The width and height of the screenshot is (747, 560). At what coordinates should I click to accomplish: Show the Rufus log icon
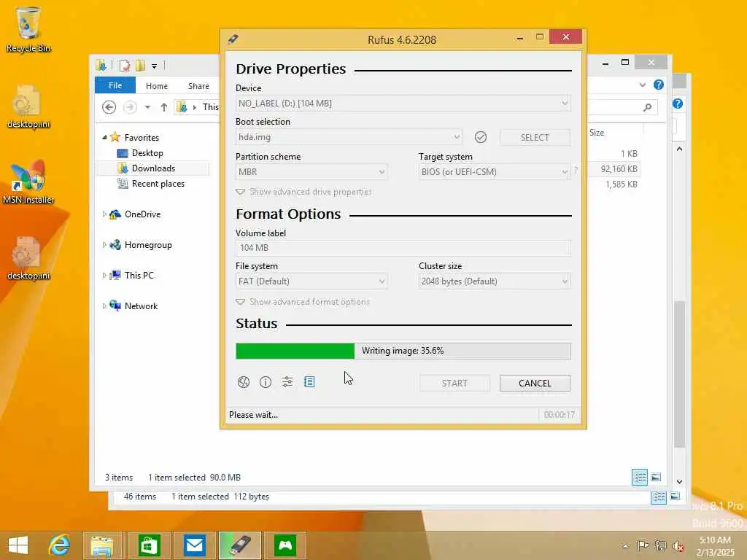(x=309, y=382)
